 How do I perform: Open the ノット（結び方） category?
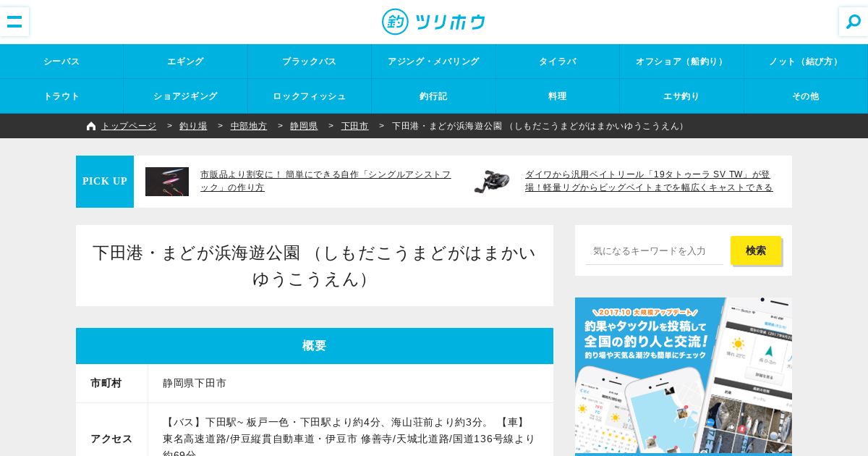[806, 62]
